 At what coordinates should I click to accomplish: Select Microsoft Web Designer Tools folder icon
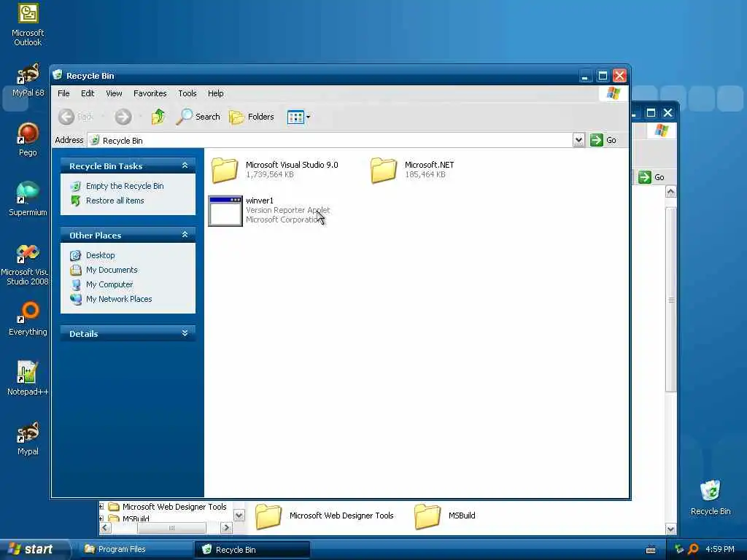(268, 516)
